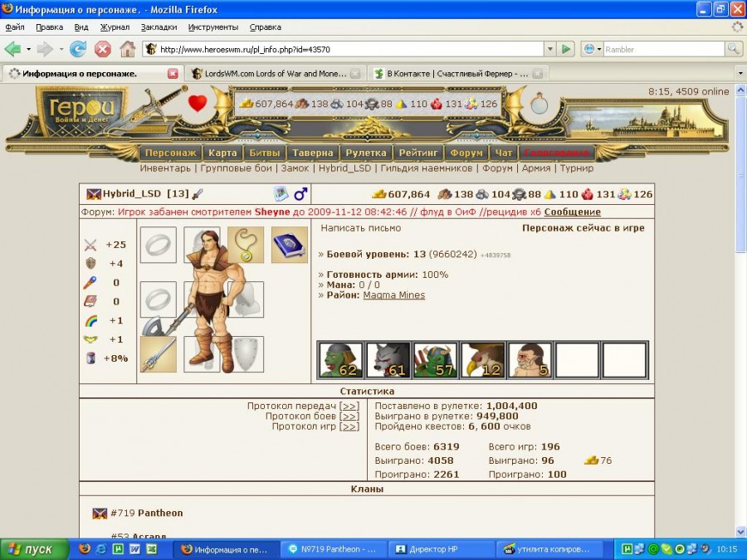The width and height of the screenshot is (747, 560).
Task: Click the Персонаж game menu button
Action: [170, 153]
